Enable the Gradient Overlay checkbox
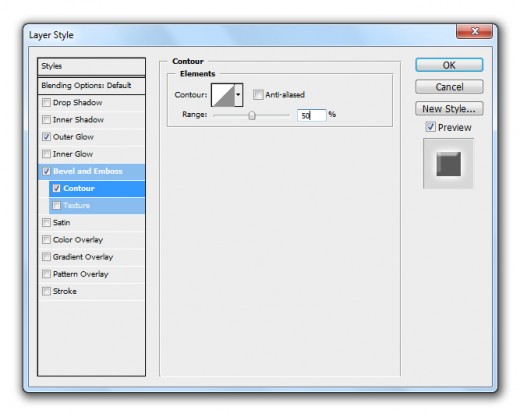520x417 pixels. tap(46, 257)
